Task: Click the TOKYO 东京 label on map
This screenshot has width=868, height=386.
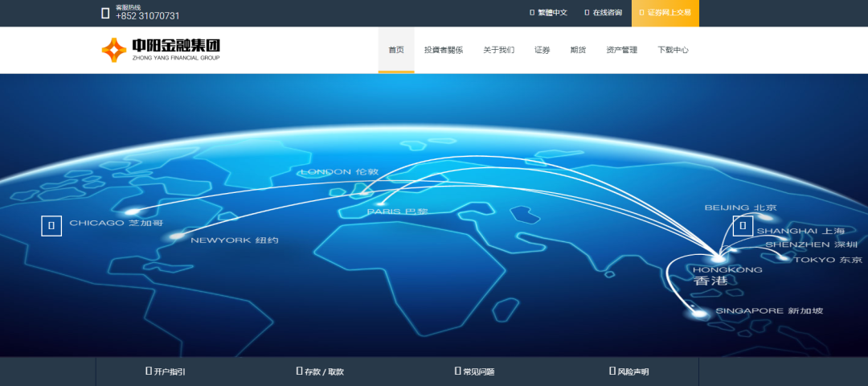Action: [828, 260]
